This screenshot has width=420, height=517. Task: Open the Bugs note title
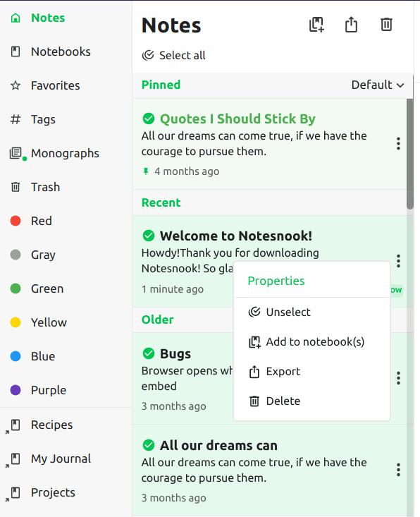pyautogui.click(x=175, y=354)
